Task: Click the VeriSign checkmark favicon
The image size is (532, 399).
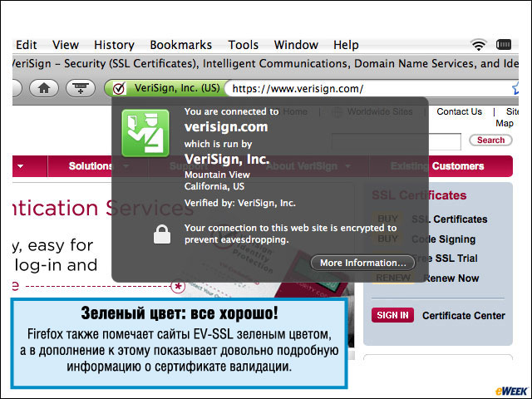Action: point(118,89)
